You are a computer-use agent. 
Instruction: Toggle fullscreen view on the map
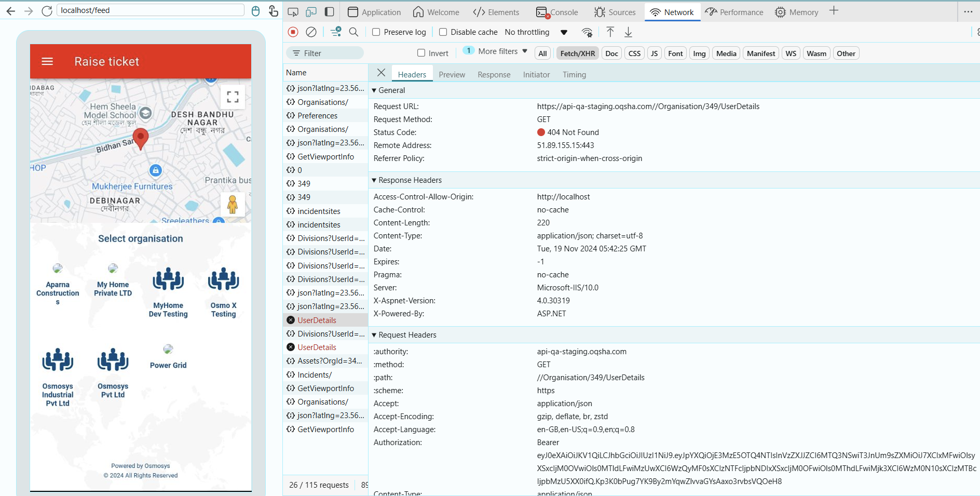point(233,97)
